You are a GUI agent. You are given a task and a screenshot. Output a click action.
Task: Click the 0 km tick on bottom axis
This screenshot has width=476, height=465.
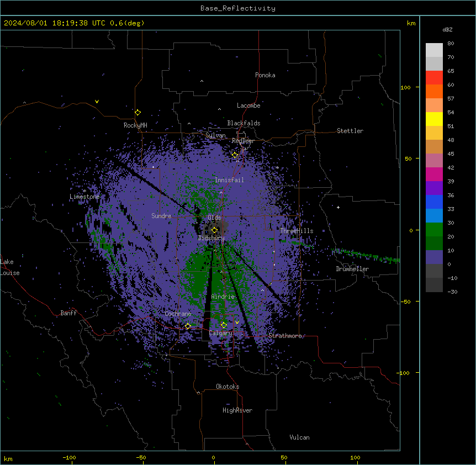213,457
